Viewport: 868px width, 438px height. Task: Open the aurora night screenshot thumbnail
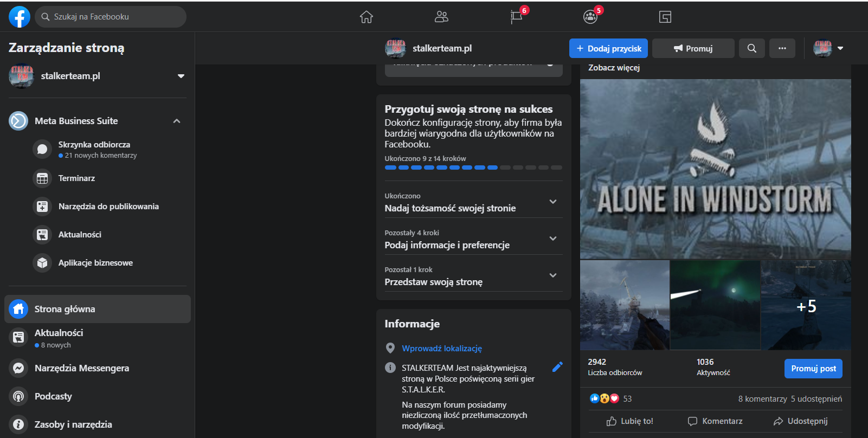point(715,305)
